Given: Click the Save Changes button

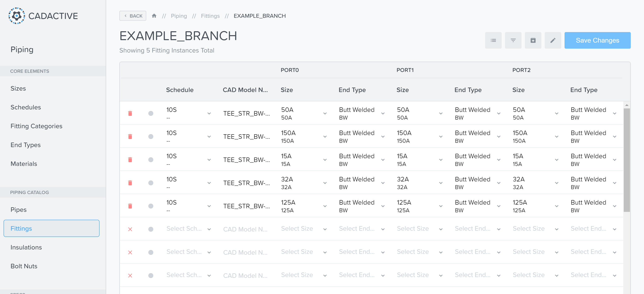Looking at the screenshot, I should click(597, 40).
